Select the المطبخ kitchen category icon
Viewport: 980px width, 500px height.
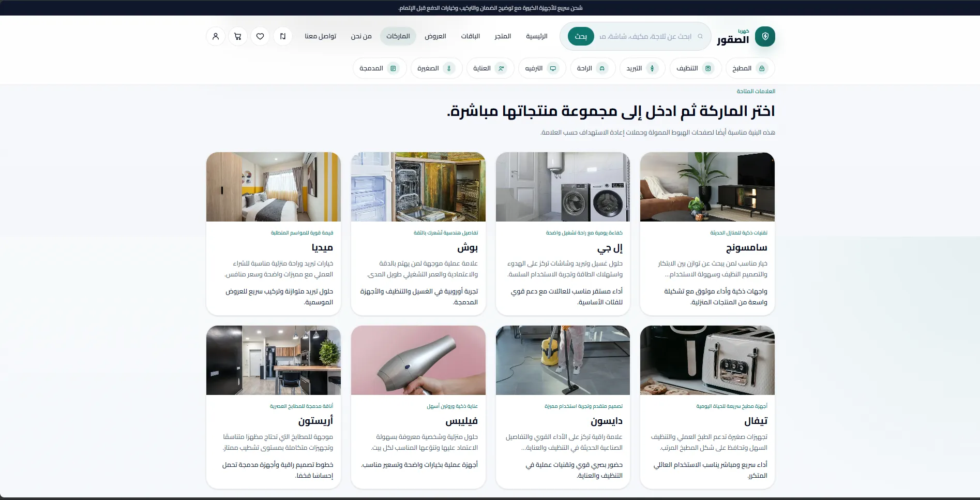click(761, 68)
